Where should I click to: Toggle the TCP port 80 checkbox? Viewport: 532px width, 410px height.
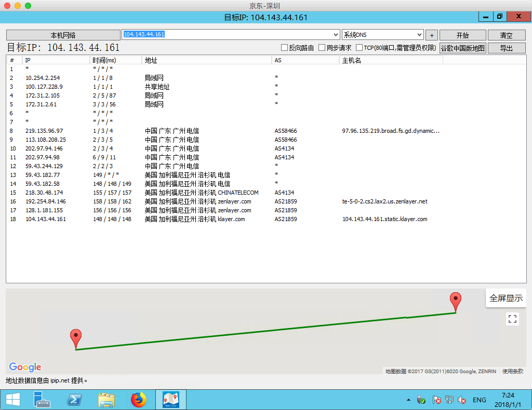[x=359, y=48]
